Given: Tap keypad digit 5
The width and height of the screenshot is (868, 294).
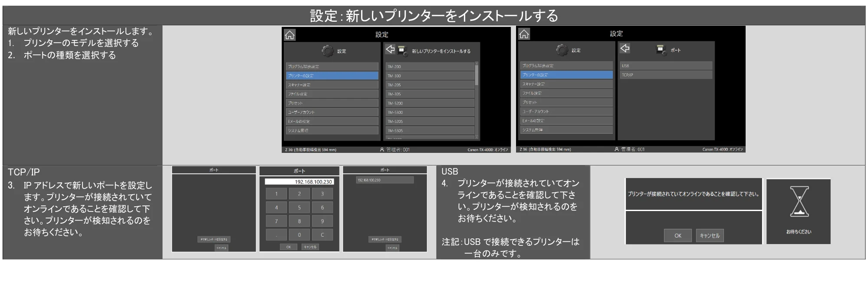Looking at the screenshot, I should click(x=299, y=208).
